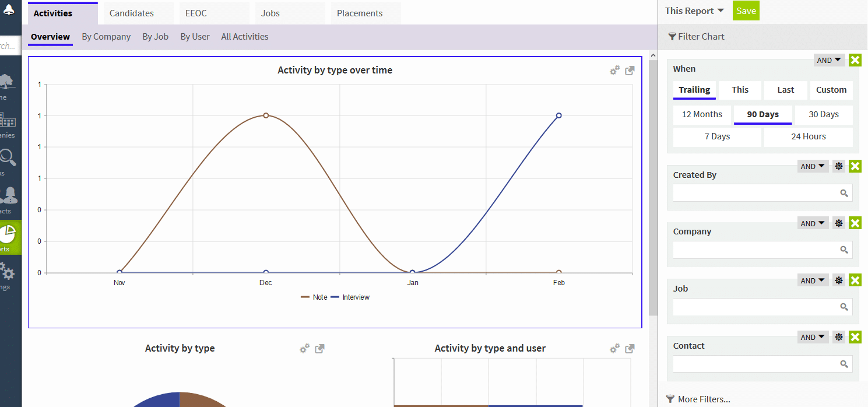Select the This time mode
868x407 pixels.
click(740, 90)
